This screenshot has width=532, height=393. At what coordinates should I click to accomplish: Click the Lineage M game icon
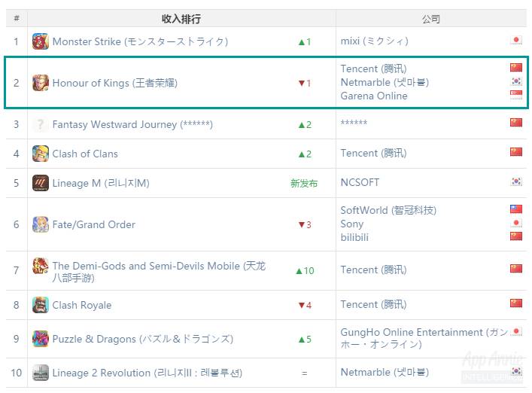41,183
